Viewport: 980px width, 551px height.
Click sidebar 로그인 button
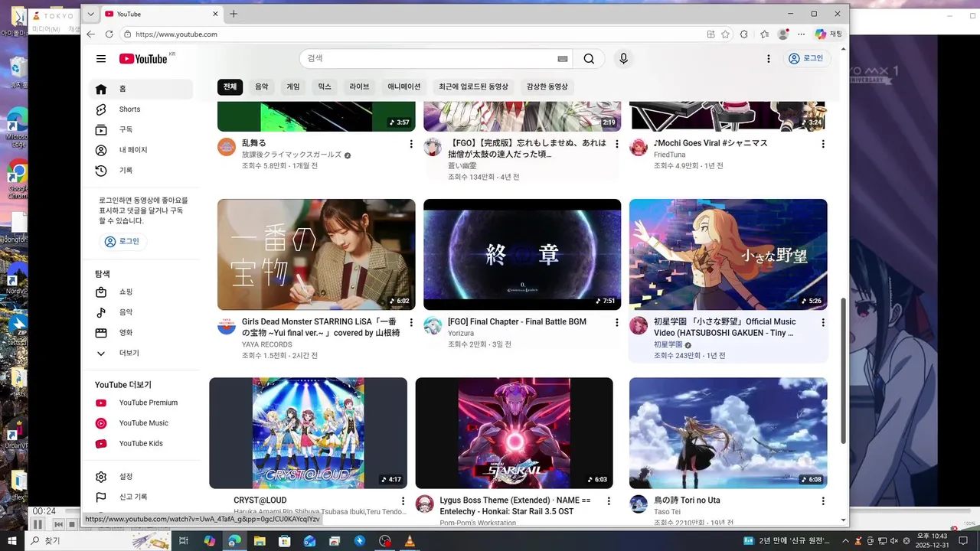click(122, 242)
